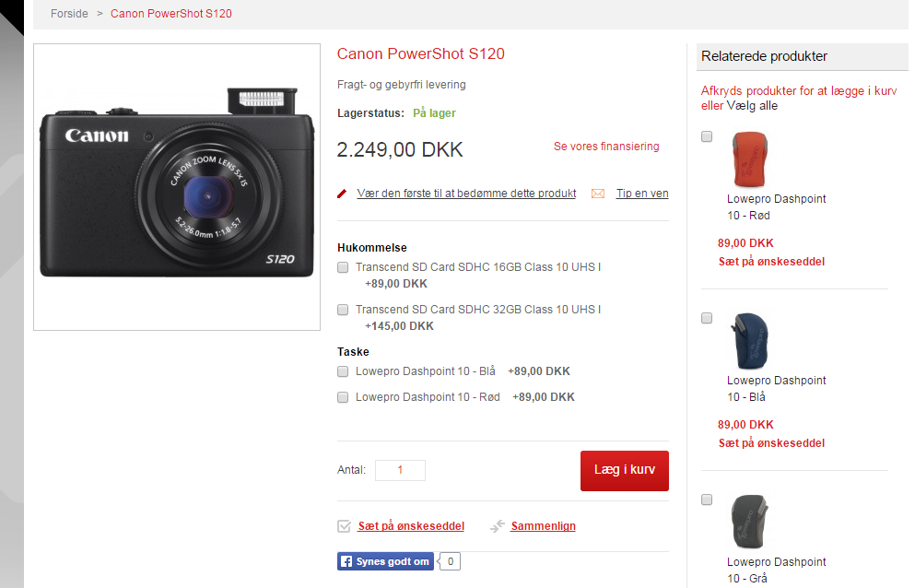
Task: Go to Forside breadcrumb link
Action: [69, 14]
